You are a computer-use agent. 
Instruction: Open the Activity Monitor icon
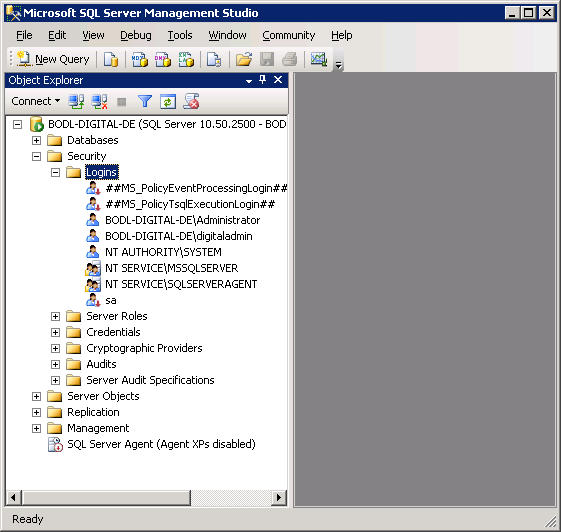(x=318, y=59)
